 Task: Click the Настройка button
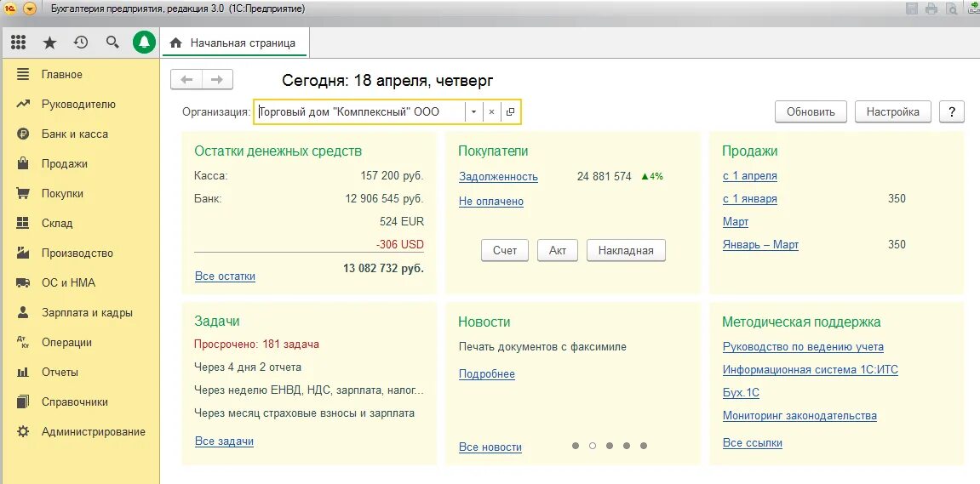click(x=892, y=111)
